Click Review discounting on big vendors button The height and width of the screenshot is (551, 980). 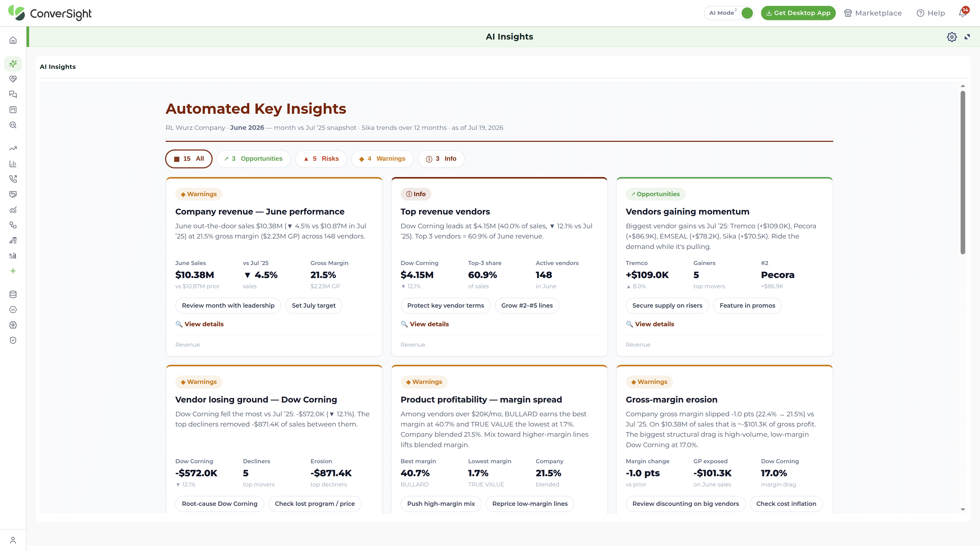(x=685, y=504)
